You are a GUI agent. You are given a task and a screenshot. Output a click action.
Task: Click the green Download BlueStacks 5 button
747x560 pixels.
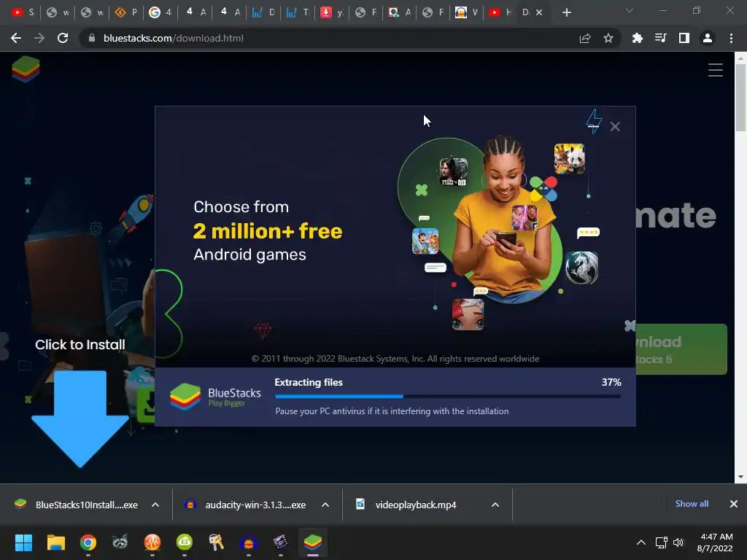tap(681, 349)
